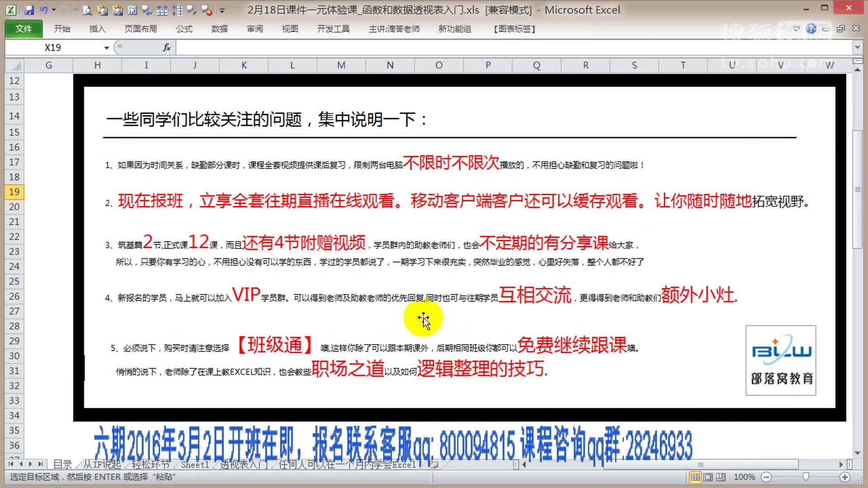Click into the formula bar input
Image resolution: width=868 pixels, height=488 pixels.
[514, 47]
